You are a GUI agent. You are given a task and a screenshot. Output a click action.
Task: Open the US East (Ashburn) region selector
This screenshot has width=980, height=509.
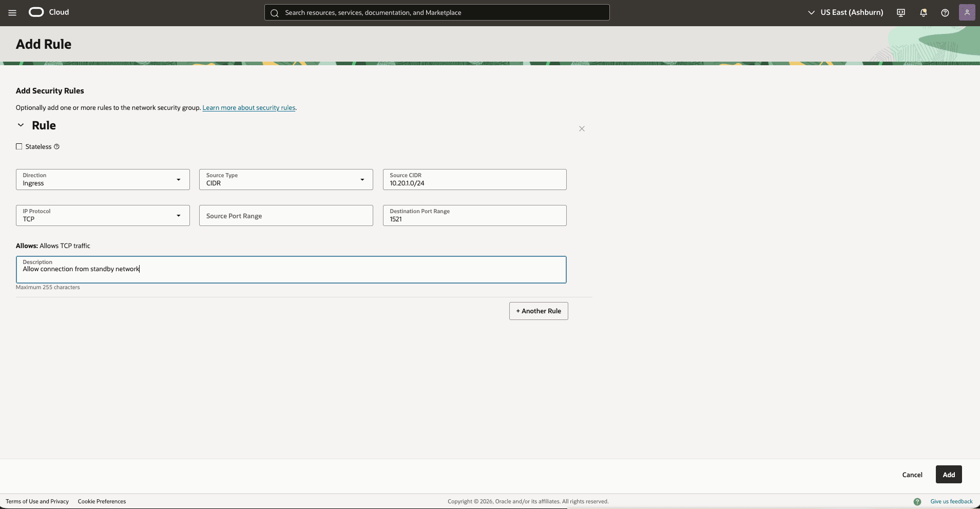844,12
